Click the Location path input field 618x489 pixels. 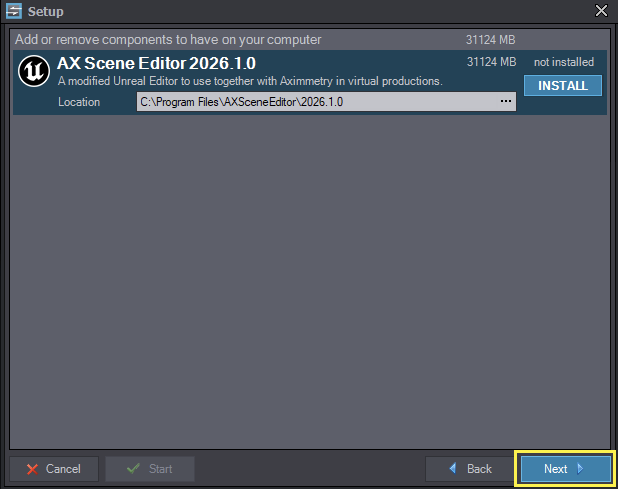(x=326, y=102)
